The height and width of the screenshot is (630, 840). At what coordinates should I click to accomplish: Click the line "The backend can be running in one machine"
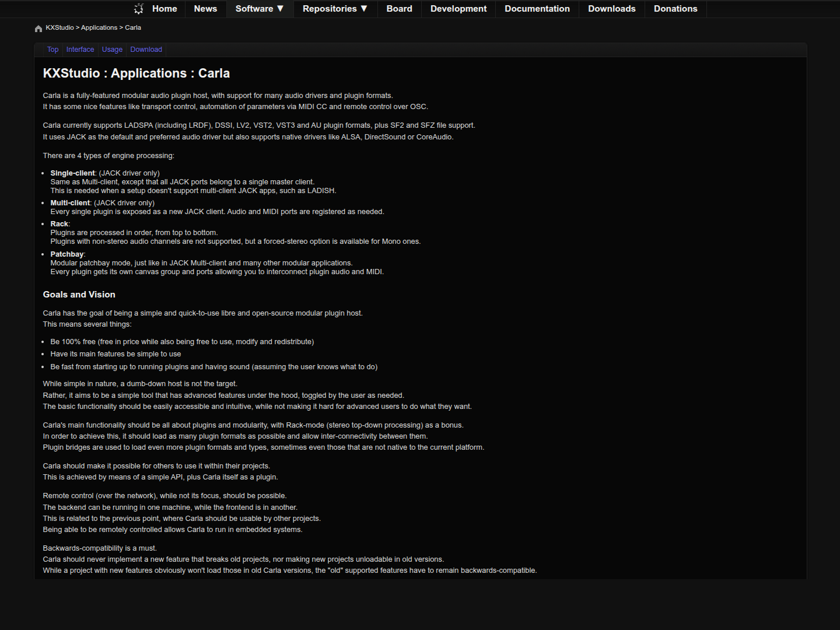[170, 508]
